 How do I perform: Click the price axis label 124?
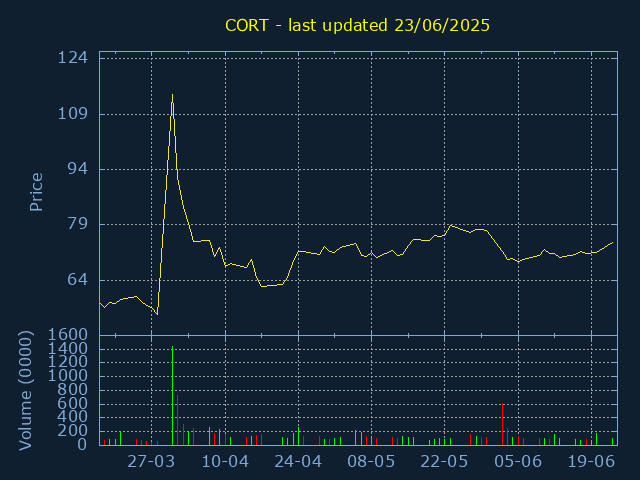pos(73,58)
